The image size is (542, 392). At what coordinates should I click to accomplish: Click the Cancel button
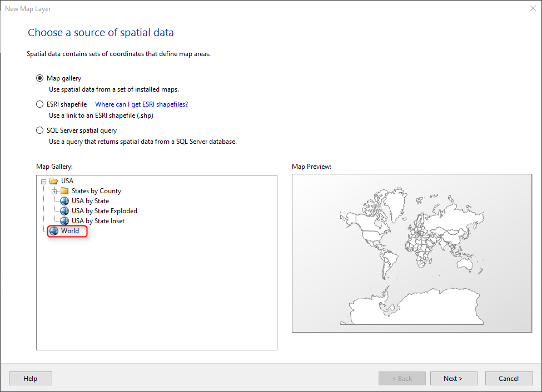pos(509,379)
